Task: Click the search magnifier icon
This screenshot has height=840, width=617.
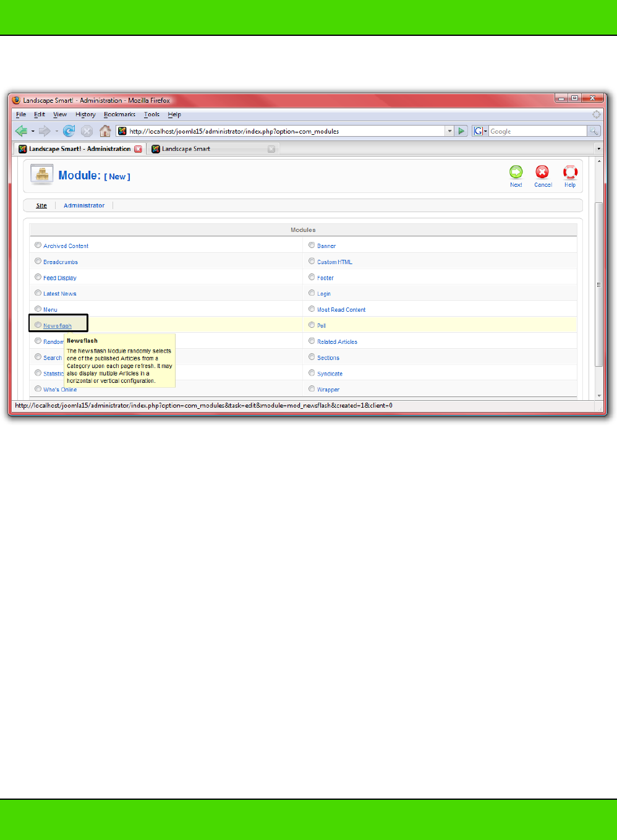Action: (594, 131)
